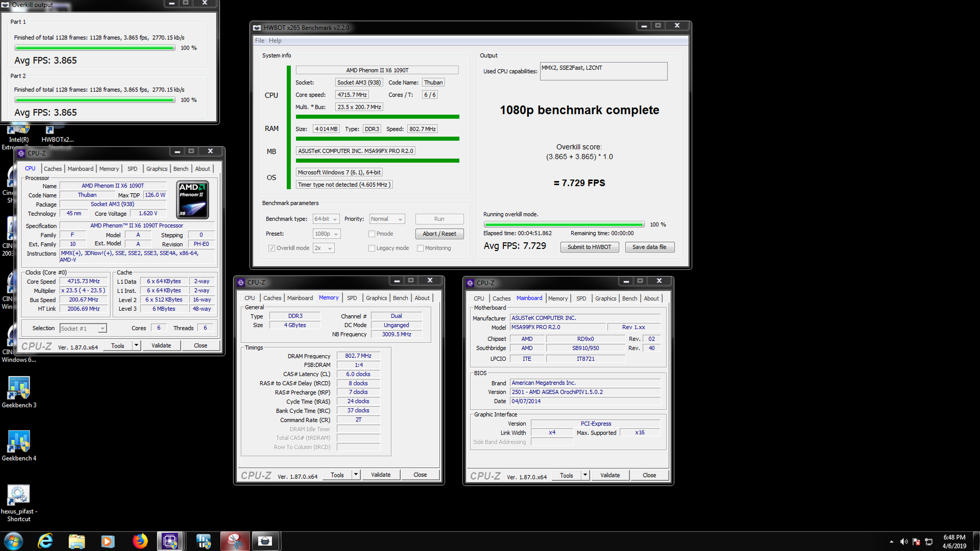Open the Benchmark type 64-bit dropdown
Screen dimensions: 980x551
(x=326, y=219)
